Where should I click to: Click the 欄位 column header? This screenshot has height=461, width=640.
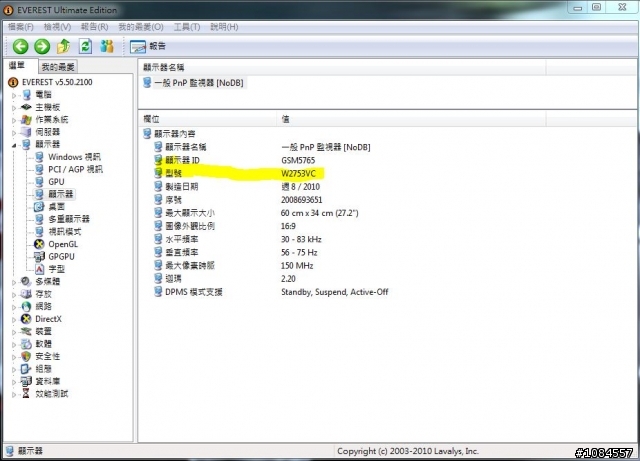click(x=208, y=119)
